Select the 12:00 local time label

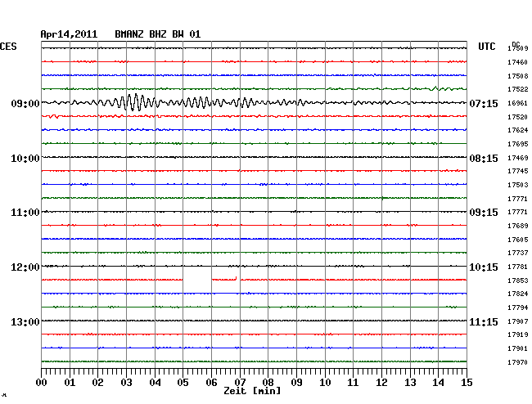pos(25,267)
